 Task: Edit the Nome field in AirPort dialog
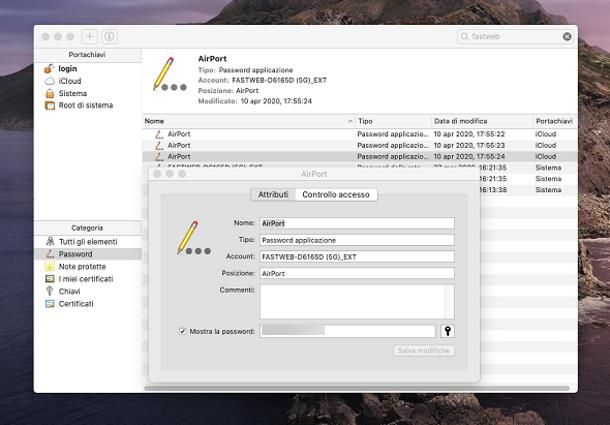357,223
